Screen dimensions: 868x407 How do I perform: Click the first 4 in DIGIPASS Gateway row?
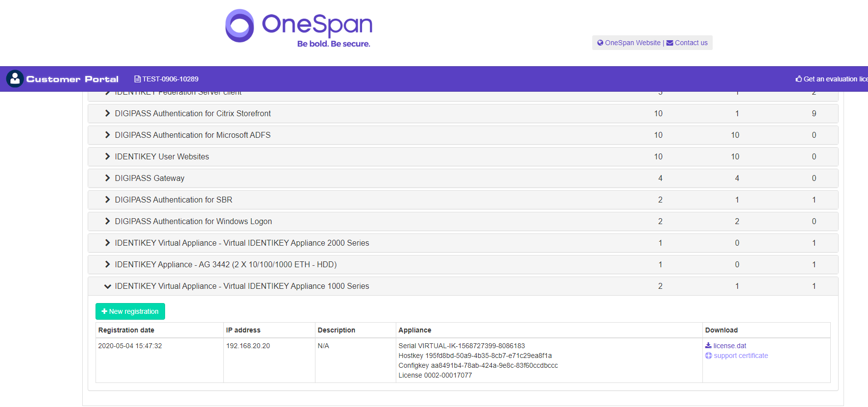(660, 178)
